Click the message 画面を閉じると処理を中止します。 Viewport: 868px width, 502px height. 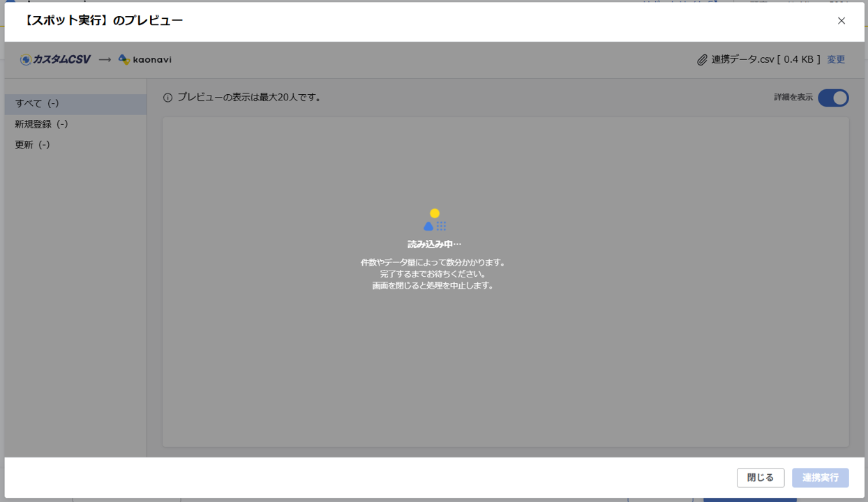tap(434, 286)
